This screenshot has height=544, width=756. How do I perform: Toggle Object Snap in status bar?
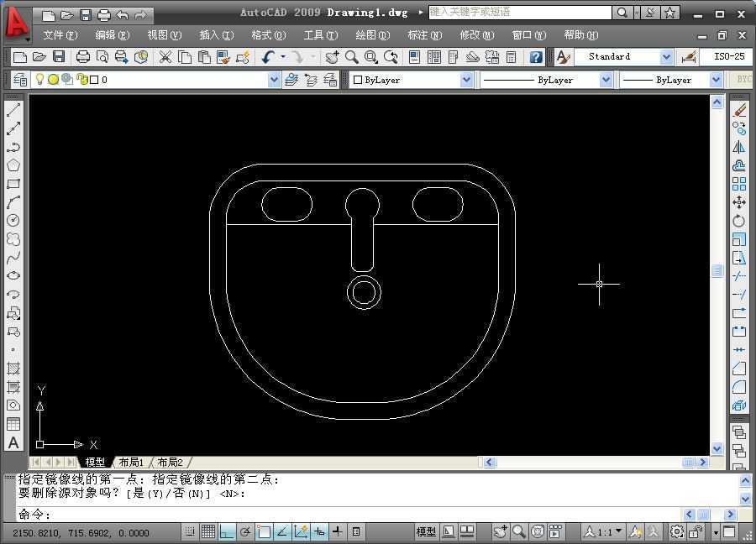264,531
